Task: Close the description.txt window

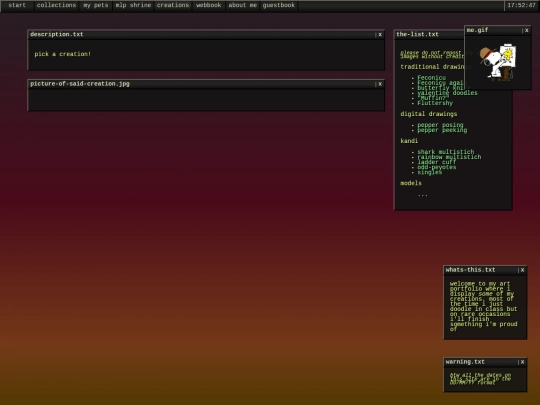Action: pos(380,34)
